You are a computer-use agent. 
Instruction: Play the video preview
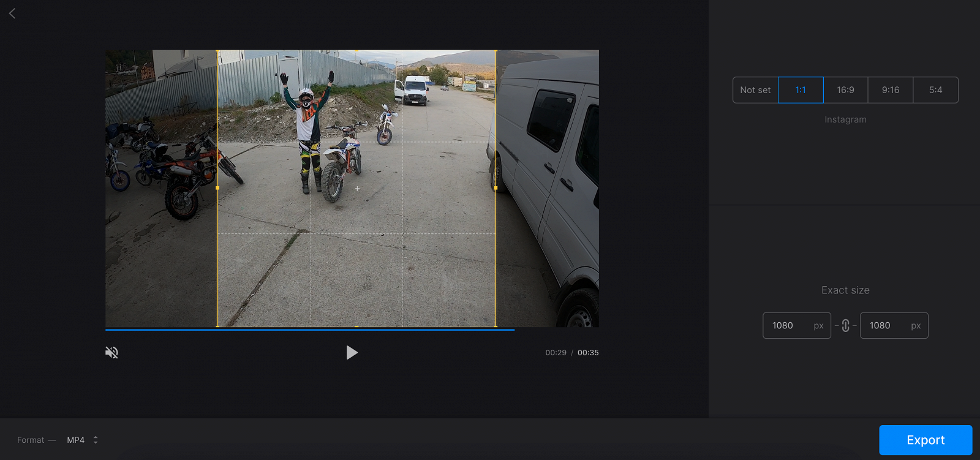(x=352, y=352)
